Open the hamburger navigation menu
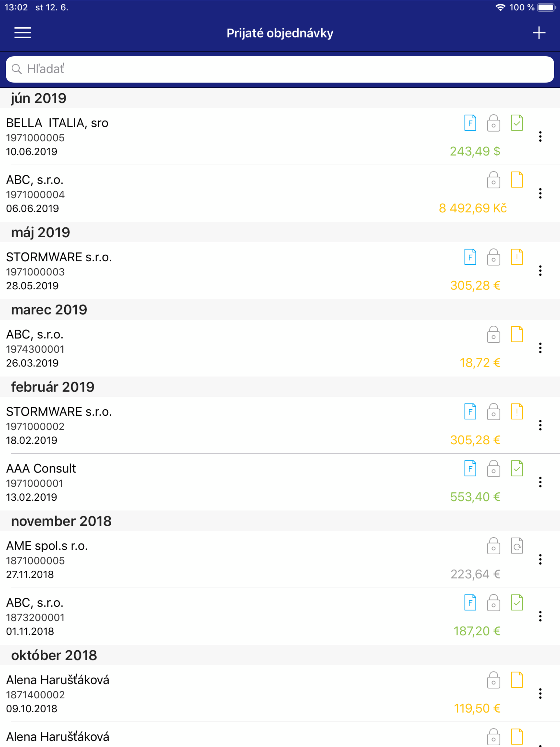This screenshot has width=560, height=747. point(22,33)
